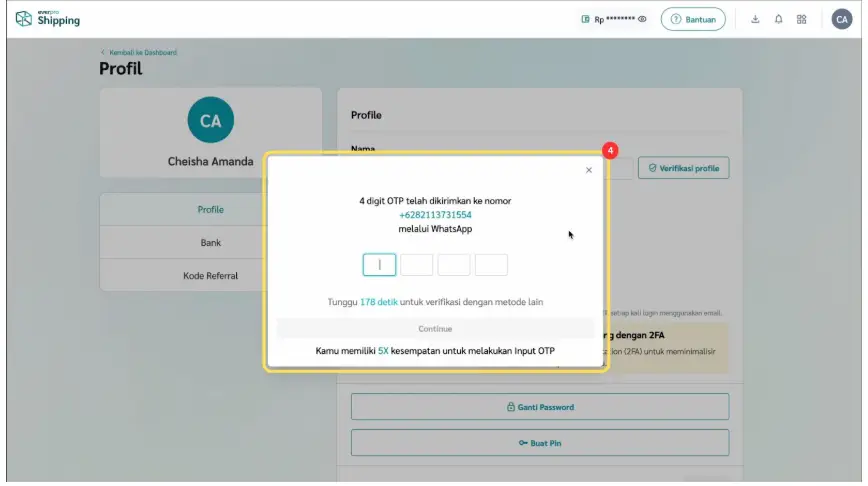Open the notifications bell
The width and height of the screenshot is (868, 486).
point(778,19)
